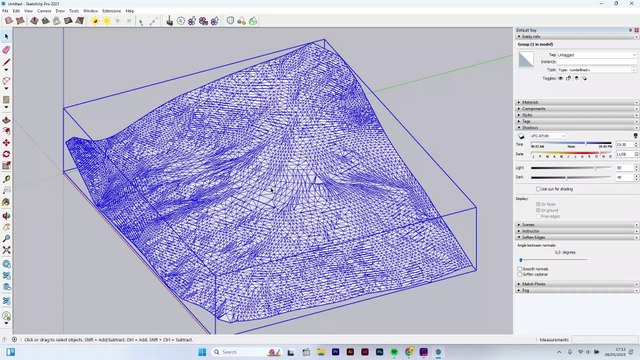The image size is (640, 360).
Task: Click the black stamp-like toolbar icon
Action: pyautogui.click(x=169, y=20)
